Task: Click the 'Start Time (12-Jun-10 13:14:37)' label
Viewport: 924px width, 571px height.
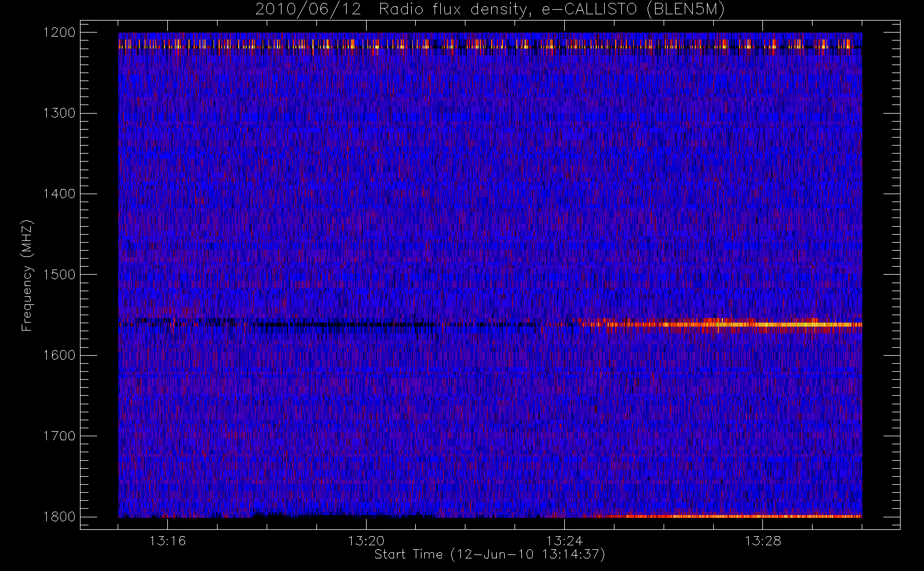Action: point(489,554)
